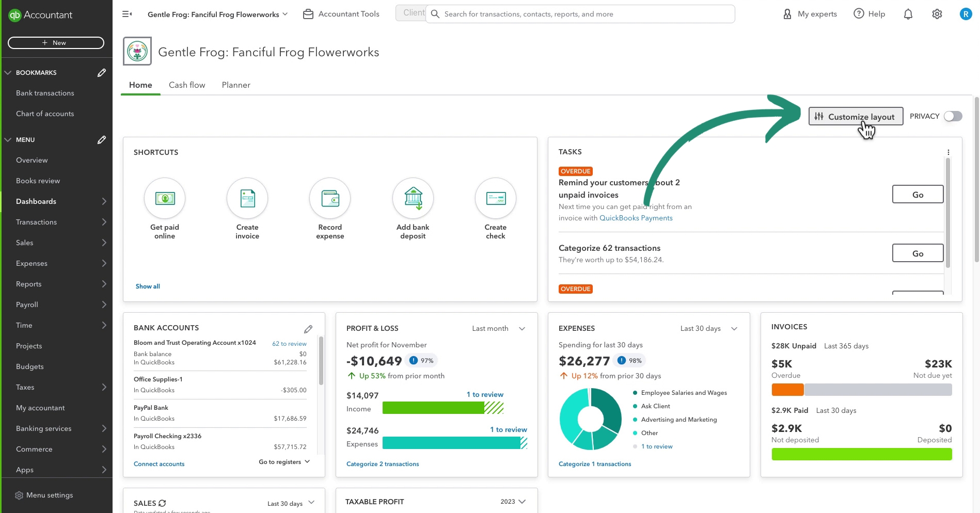Open Books review in the menu
Screen dimensions: 980x513
[x=38, y=181]
